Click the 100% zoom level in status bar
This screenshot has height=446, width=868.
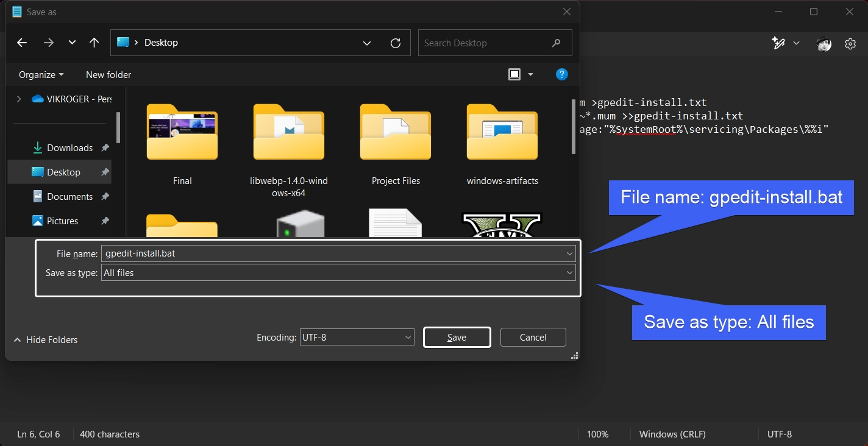598,434
